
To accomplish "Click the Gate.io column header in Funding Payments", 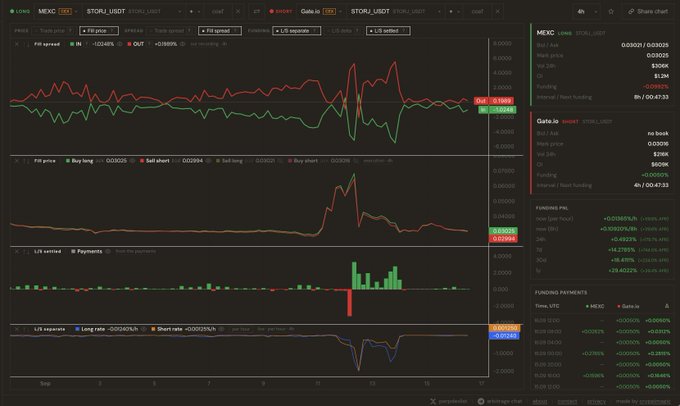I will [x=628, y=306].
